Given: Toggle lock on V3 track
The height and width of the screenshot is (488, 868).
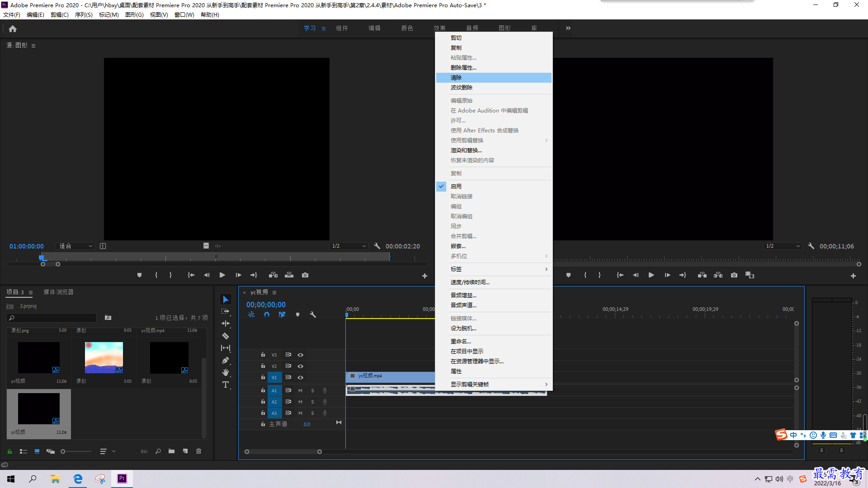Looking at the screenshot, I should [263, 355].
